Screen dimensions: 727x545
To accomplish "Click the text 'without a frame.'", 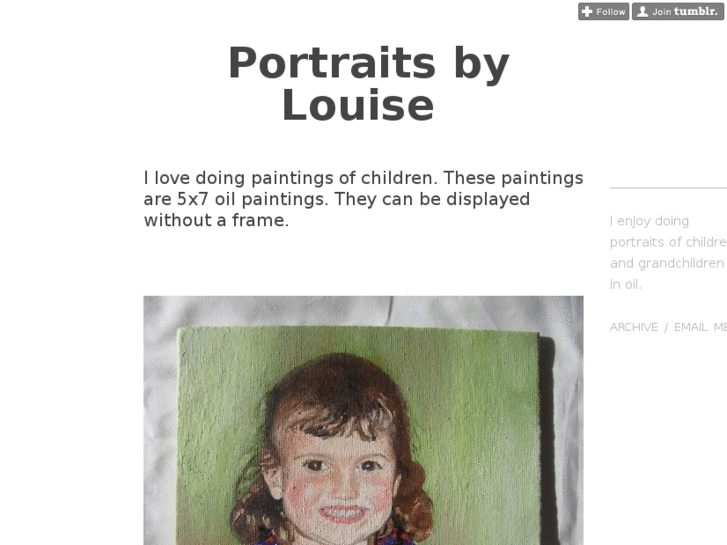I will (216, 220).
